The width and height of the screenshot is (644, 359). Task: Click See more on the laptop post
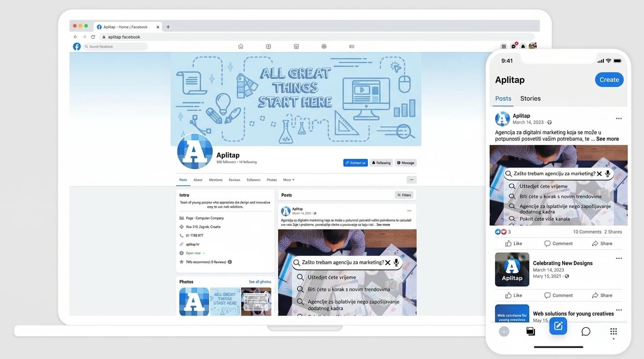(x=383, y=225)
